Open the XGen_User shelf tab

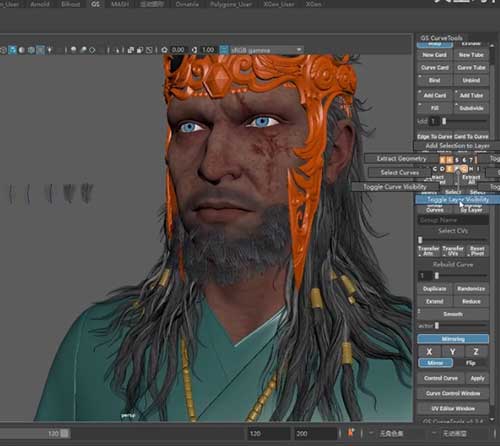[x=279, y=4]
